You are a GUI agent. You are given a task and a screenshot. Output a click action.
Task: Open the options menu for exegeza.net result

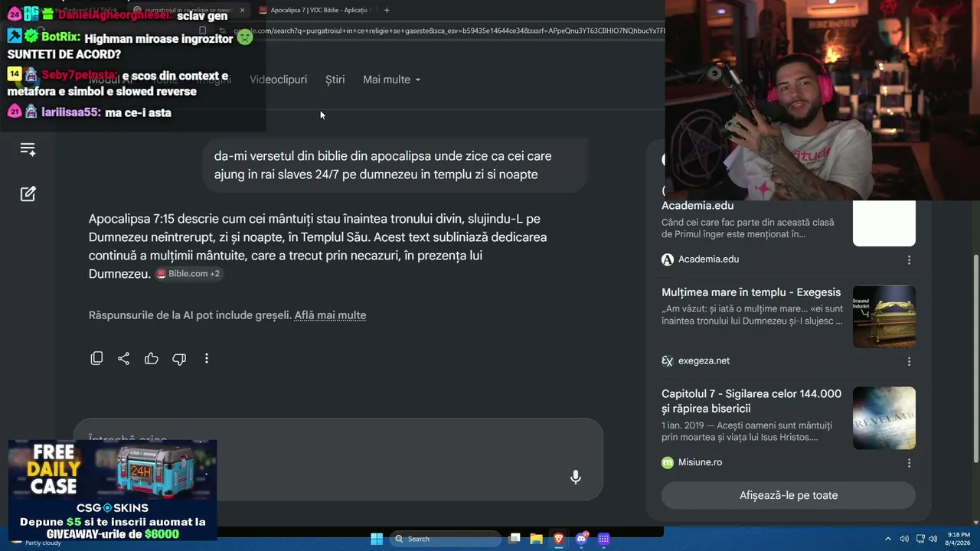909,361
